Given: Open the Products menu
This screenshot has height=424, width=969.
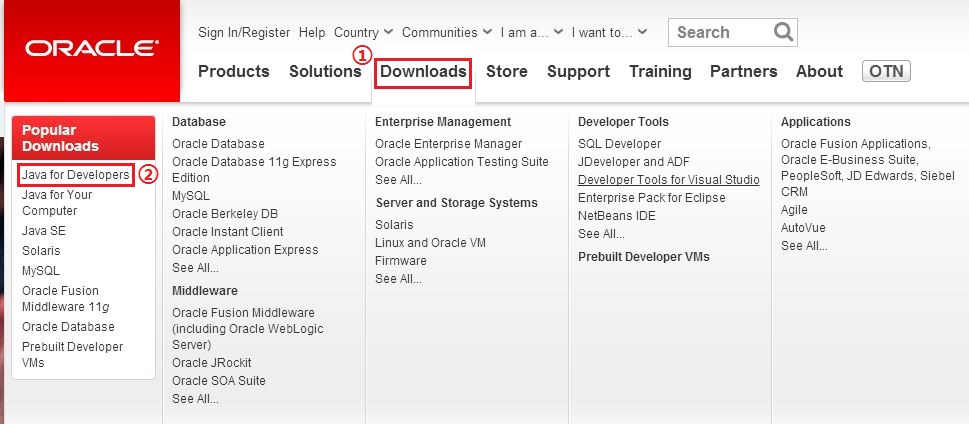Looking at the screenshot, I should (233, 71).
